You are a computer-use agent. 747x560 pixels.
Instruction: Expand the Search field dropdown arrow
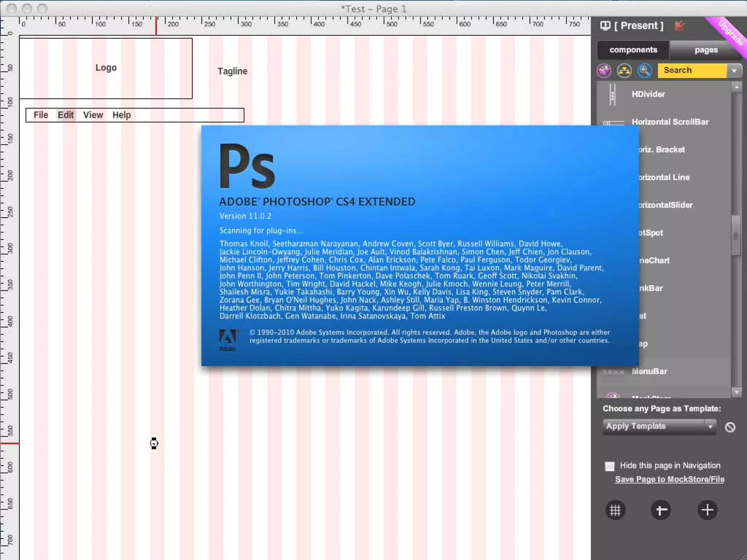click(x=734, y=70)
